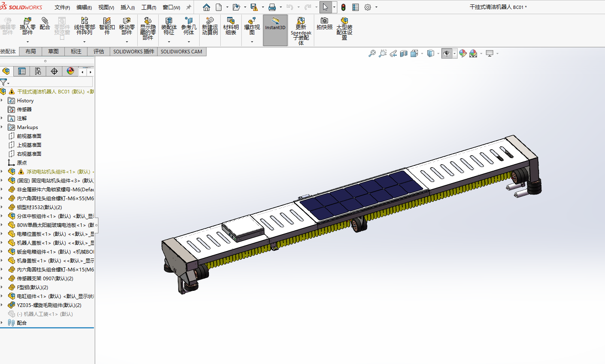
Task: Select Zoom to Area magnifier icon
Action: click(382, 53)
